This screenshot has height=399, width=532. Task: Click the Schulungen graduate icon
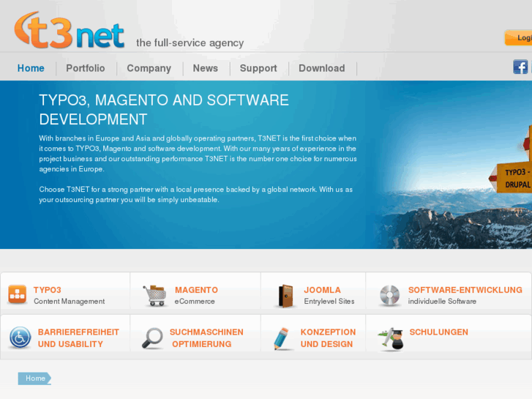pos(391,338)
